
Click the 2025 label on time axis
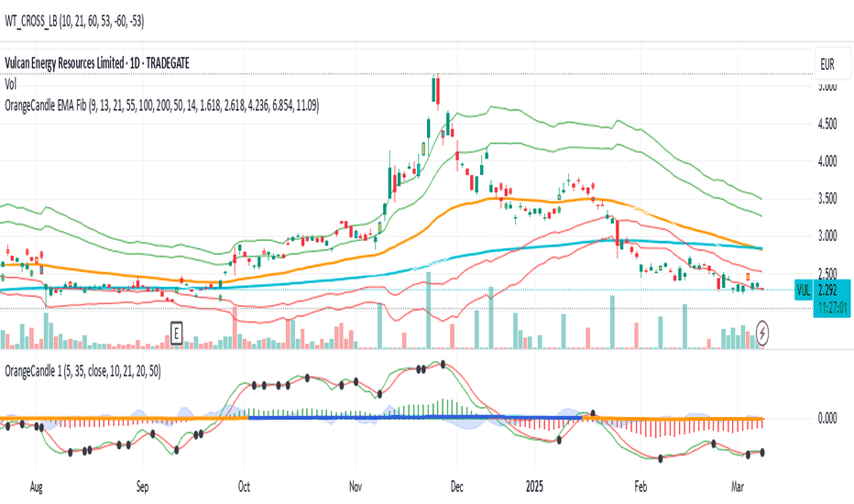click(x=534, y=487)
